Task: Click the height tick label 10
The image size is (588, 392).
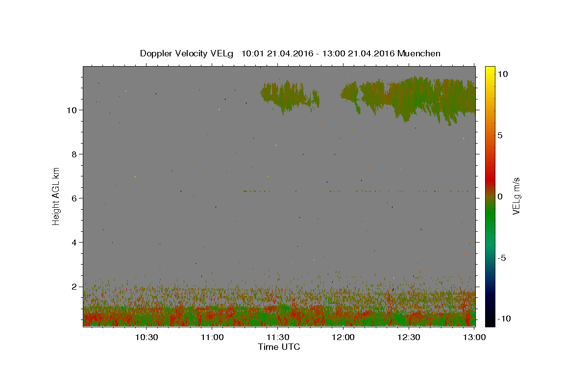Action: 73,110
